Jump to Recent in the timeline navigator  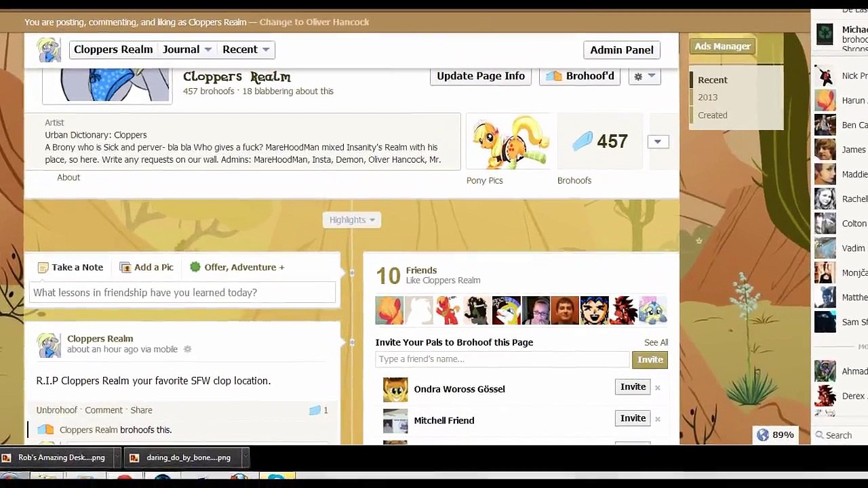click(712, 80)
